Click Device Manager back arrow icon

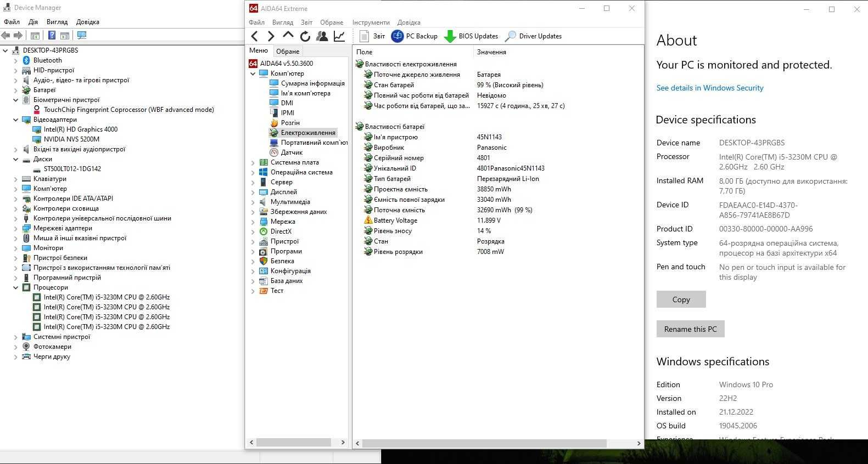(6, 36)
